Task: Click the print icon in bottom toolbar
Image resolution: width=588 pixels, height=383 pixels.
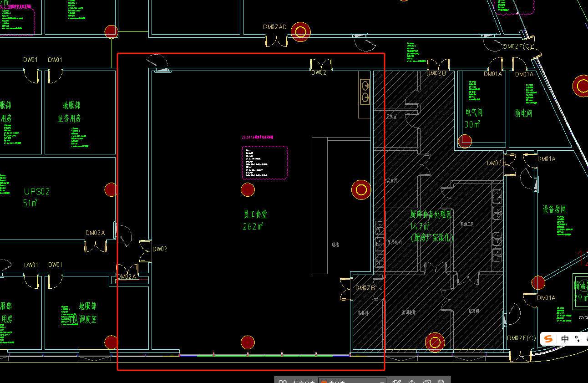Action: [441, 382]
